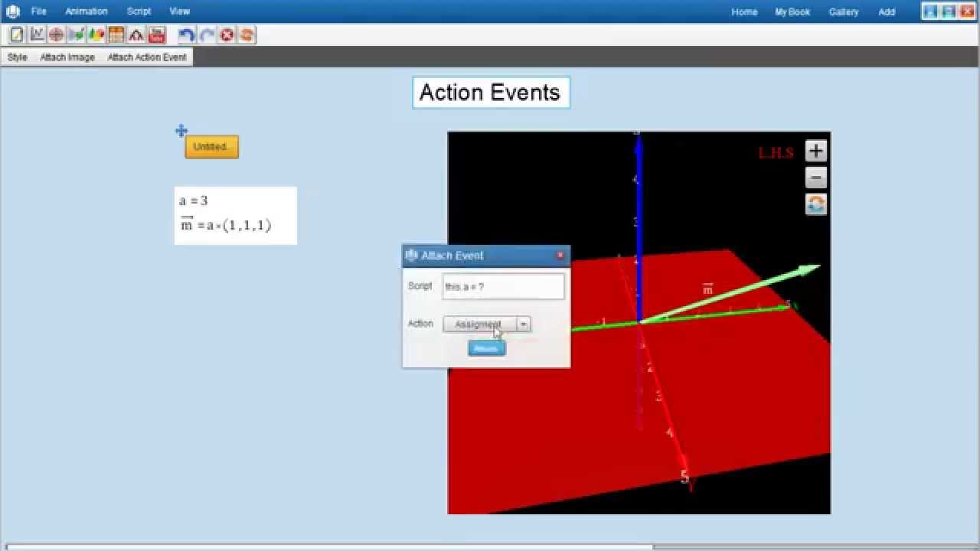
Task: Insert a table with the grid icon
Action: [x=116, y=34]
